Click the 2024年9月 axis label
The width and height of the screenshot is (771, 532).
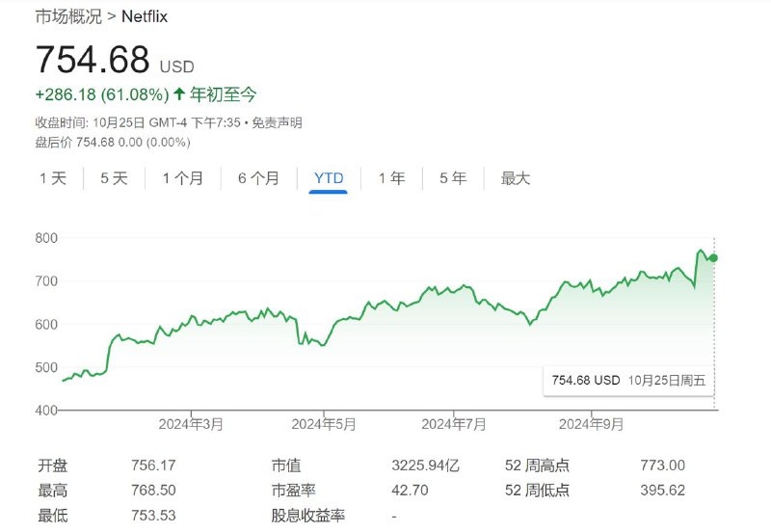click(591, 424)
